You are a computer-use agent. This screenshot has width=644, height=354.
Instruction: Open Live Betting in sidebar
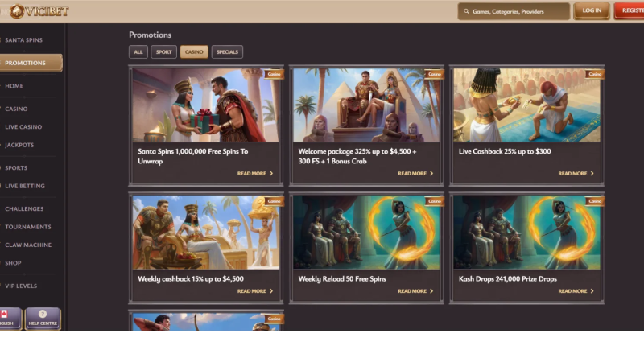[25, 186]
